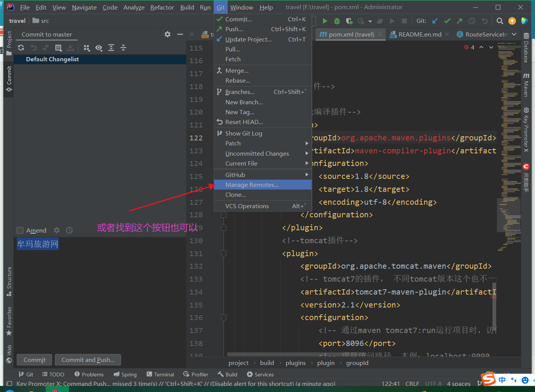Click Clone in Git menu
535x392 pixels.
pyautogui.click(x=263, y=194)
